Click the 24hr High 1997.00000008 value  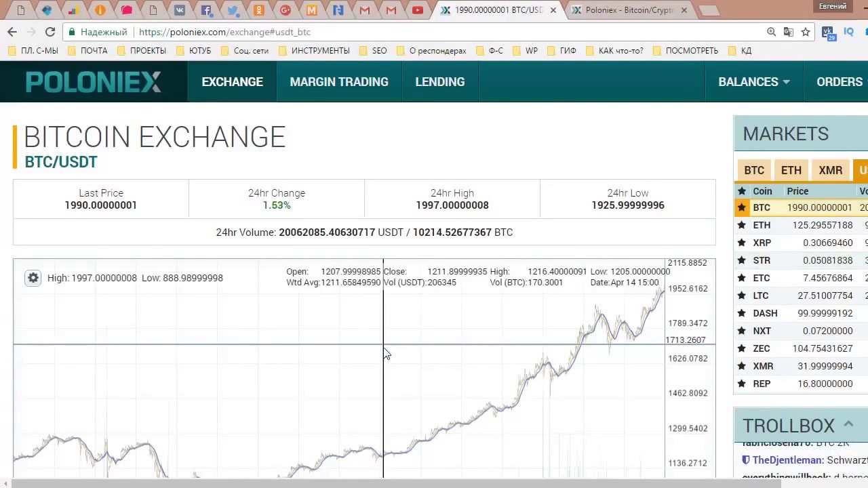452,205
